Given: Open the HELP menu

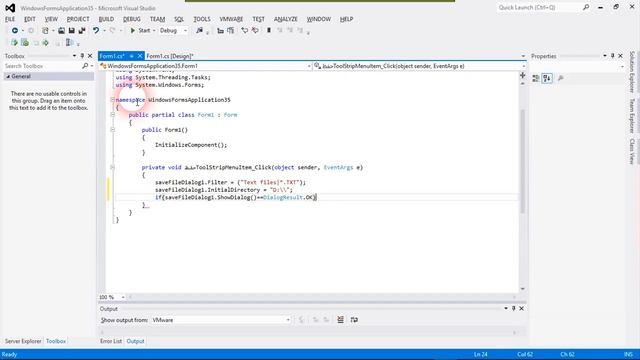Looking at the screenshot, I should (346, 19).
